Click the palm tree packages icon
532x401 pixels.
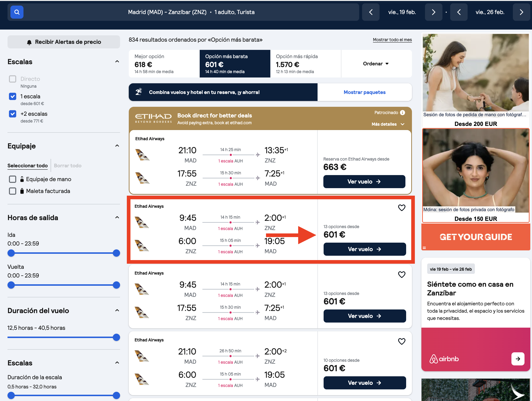pyautogui.click(x=139, y=92)
